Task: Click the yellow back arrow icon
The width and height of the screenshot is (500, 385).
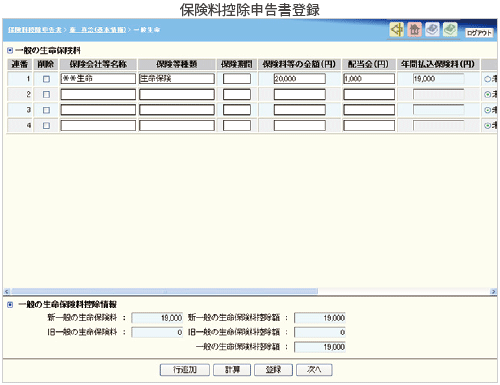Action: (x=397, y=30)
